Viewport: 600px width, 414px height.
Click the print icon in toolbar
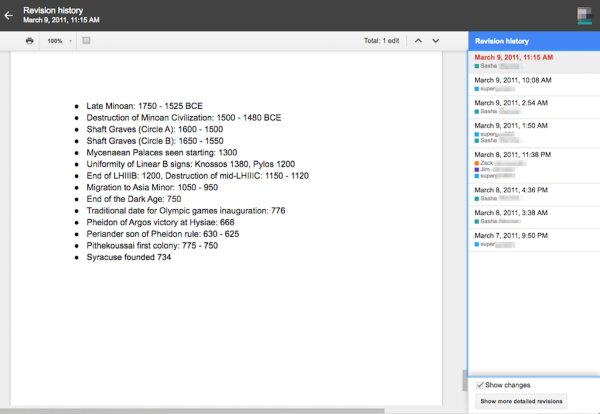pos(29,41)
